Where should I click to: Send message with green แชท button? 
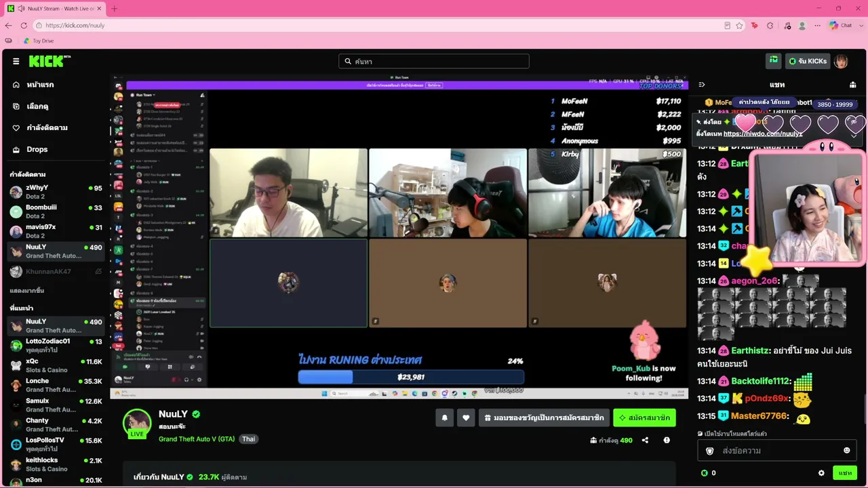click(845, 473)
